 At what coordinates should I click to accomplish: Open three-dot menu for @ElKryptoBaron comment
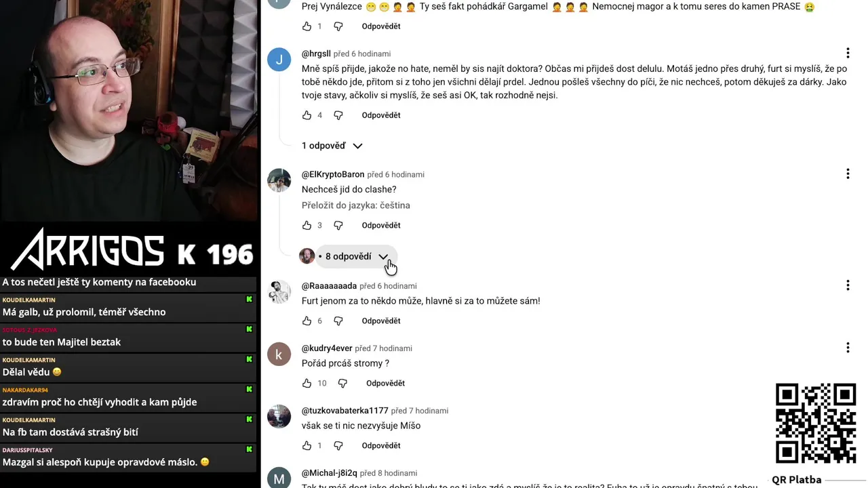[848, 174]
